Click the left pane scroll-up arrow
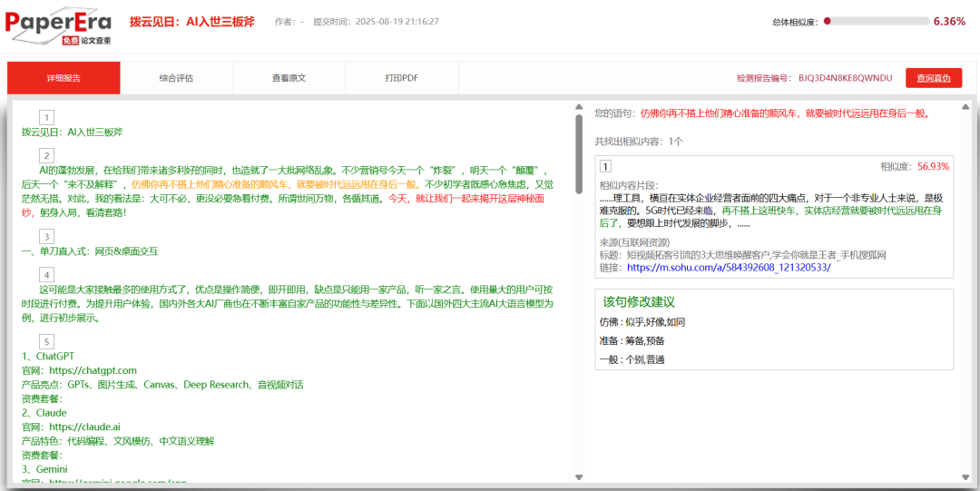This screenshot has height=491, width=980. click(x=579, y=107)
